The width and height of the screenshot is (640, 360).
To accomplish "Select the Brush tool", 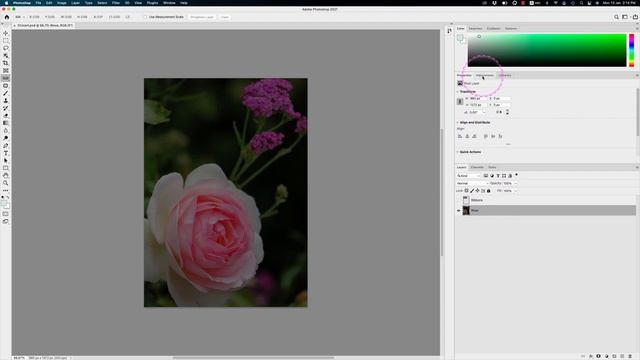I will 6,93.
